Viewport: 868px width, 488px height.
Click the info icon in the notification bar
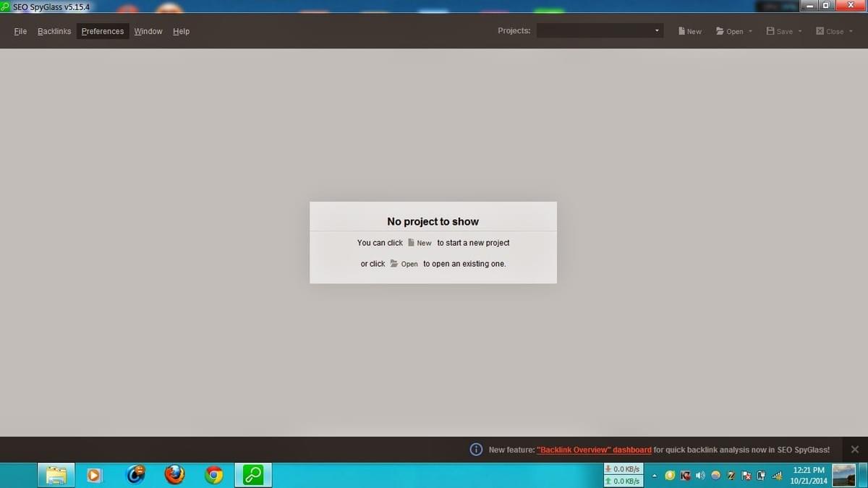pyautogui.click(x=476, y=450)
